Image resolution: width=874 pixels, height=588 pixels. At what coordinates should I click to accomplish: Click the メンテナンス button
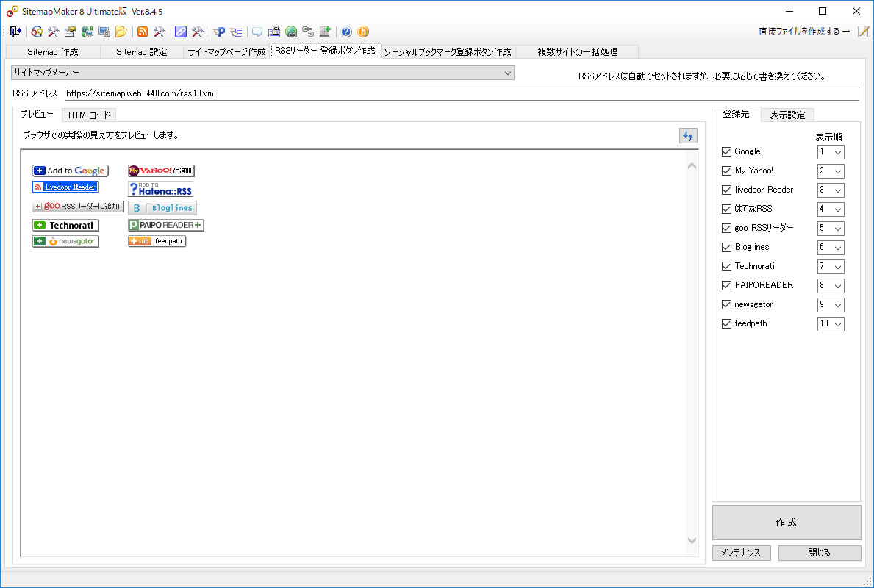(x=741, y=552)
